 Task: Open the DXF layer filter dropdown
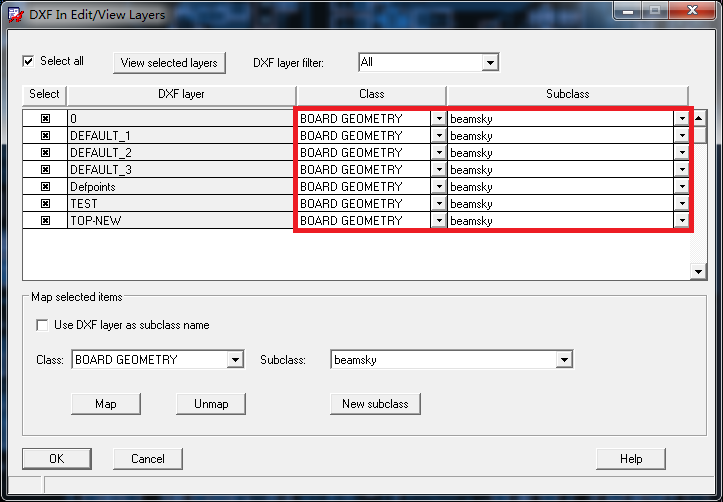pyautogui.click(x=490, y=62)
